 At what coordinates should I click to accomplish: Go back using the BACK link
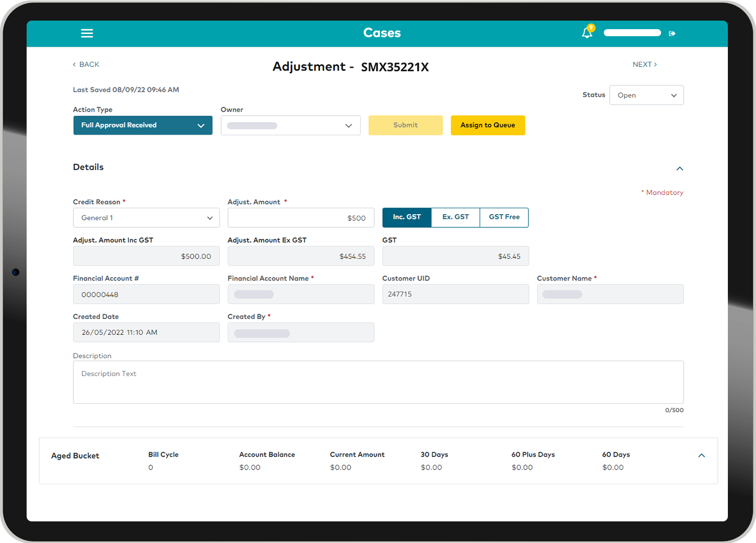[x=86, y=64]
